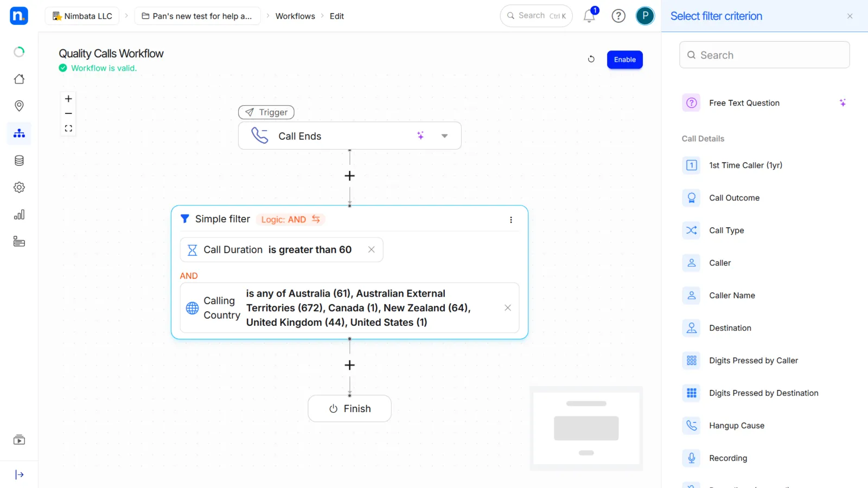Viewport: 868px width, 488px height.
Task: Select Digits Pressed by Destination criterion
Action: (764, 393)
